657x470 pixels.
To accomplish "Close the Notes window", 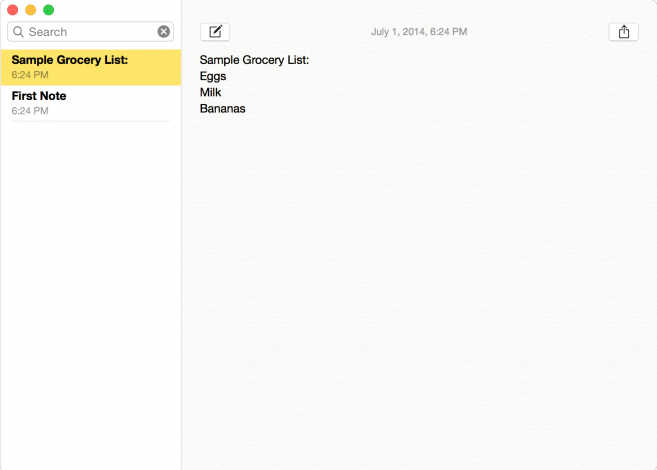I will pos(13,10).
